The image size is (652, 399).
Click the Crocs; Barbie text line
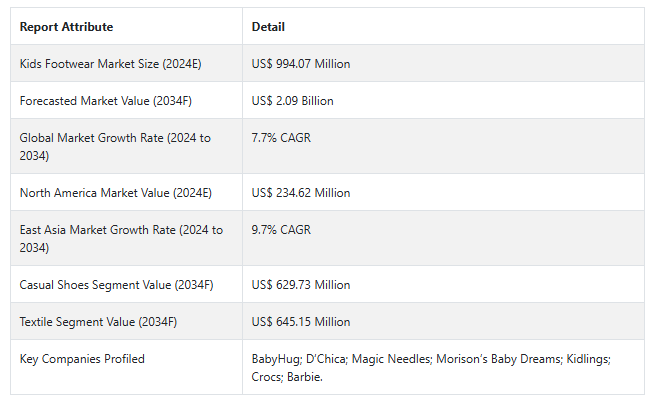[x=287, y=377]
